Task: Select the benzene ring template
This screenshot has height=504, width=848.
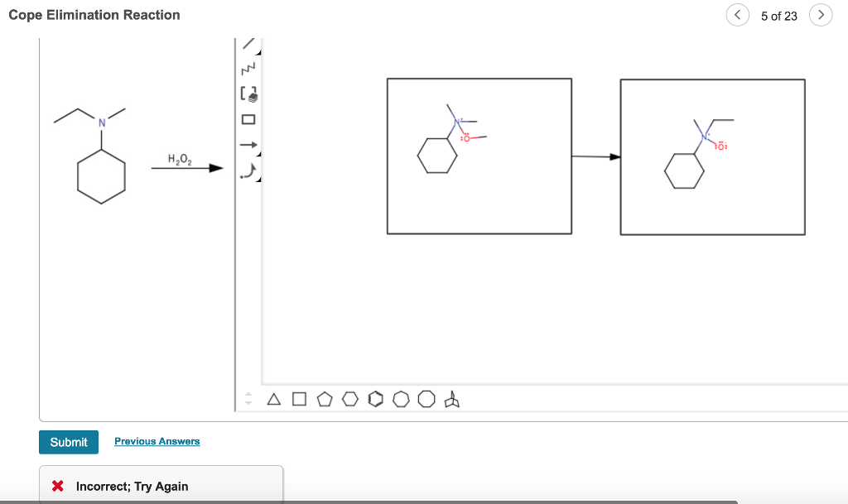Action: coord(376,399)
